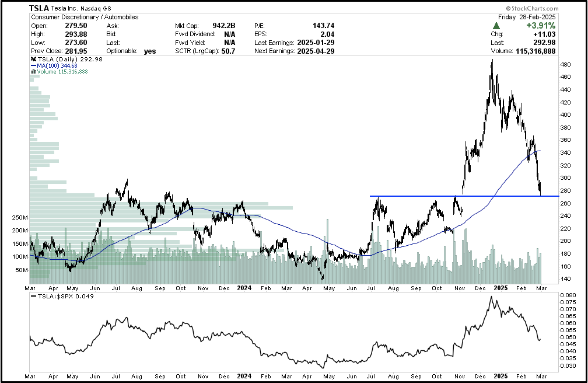This screenshot has width=588, height=383.
Task: Click the 400 price axis label
Action: (x=565, y=115)
